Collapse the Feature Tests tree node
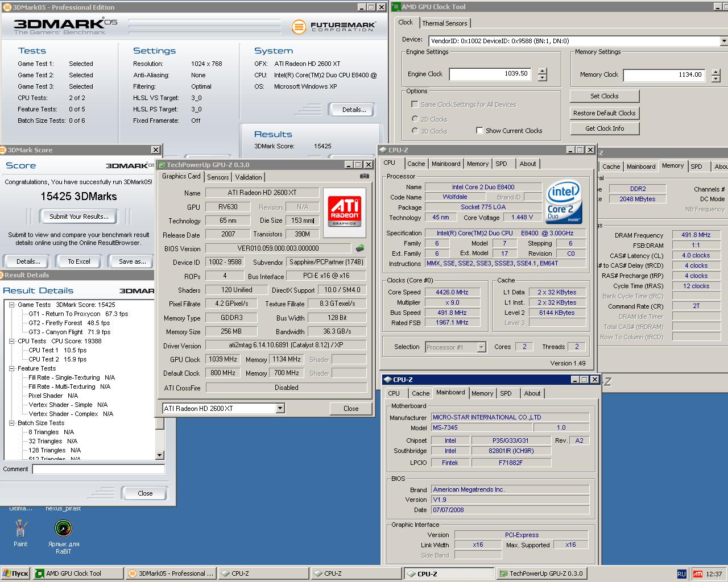 [11, 368]
